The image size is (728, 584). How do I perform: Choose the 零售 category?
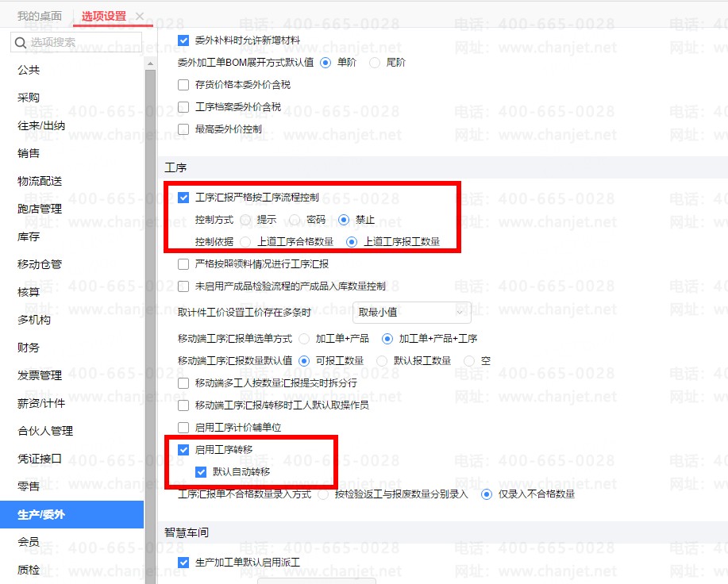pos(29,486)
